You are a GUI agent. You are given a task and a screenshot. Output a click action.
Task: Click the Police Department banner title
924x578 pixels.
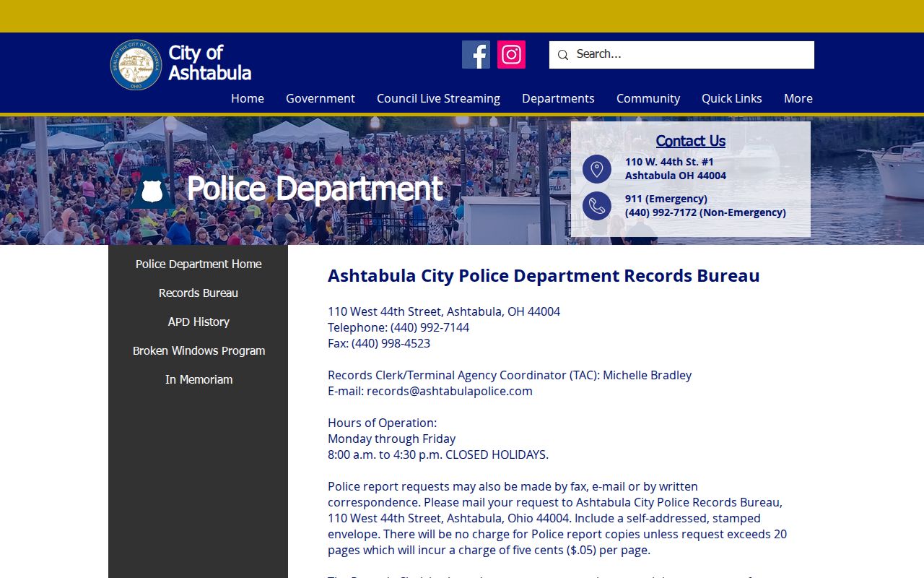(x=314, y=189)
